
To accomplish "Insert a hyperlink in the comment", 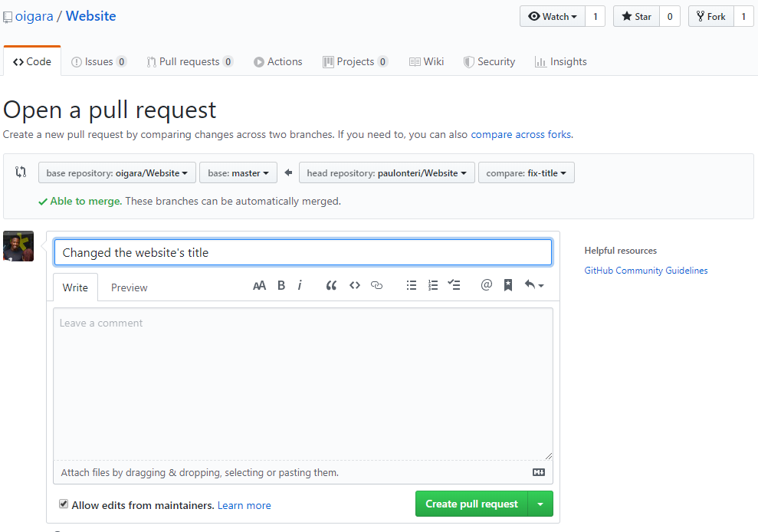I will pos(376,284).
